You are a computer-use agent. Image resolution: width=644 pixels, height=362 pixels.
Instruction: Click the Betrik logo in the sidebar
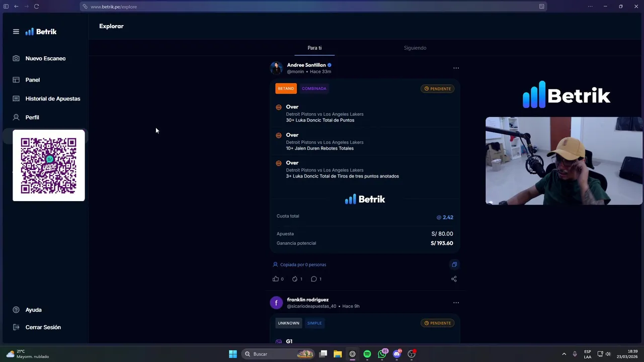(41, 32)
